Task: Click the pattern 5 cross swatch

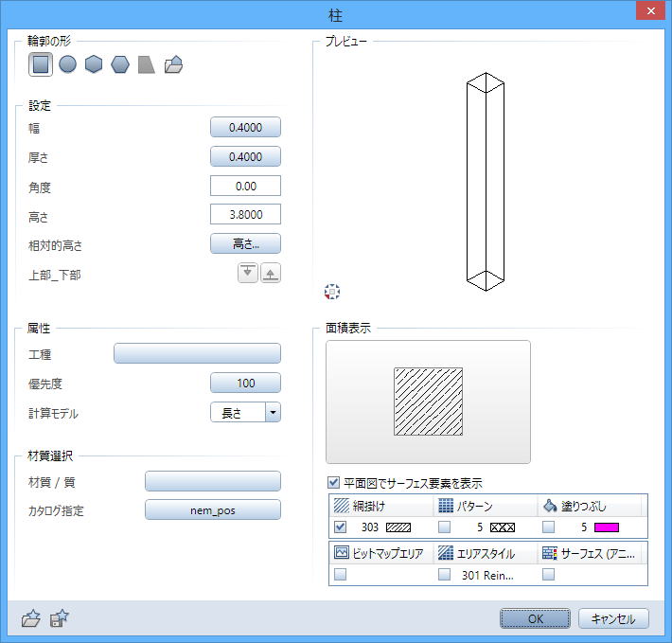Action: tap(503, 527)
